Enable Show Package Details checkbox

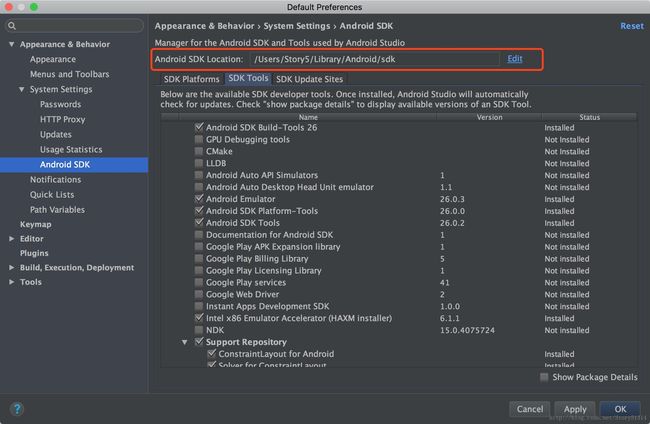(x=544, y=377)
